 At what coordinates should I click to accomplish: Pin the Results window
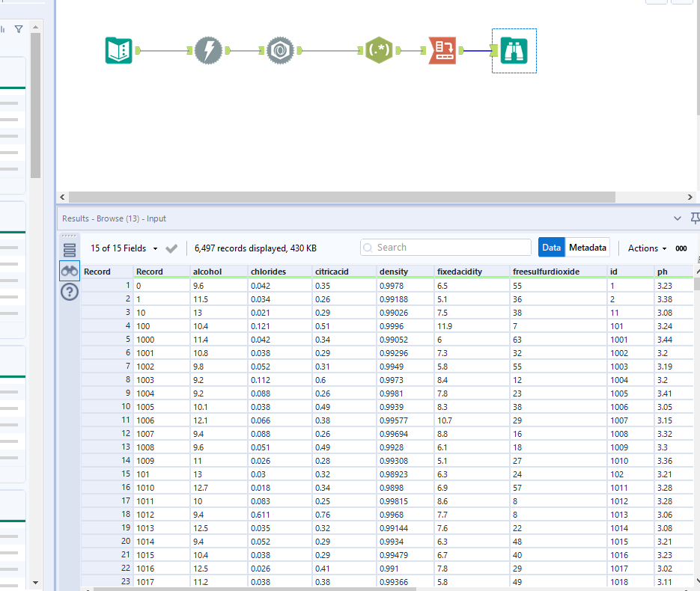(694, 218)
